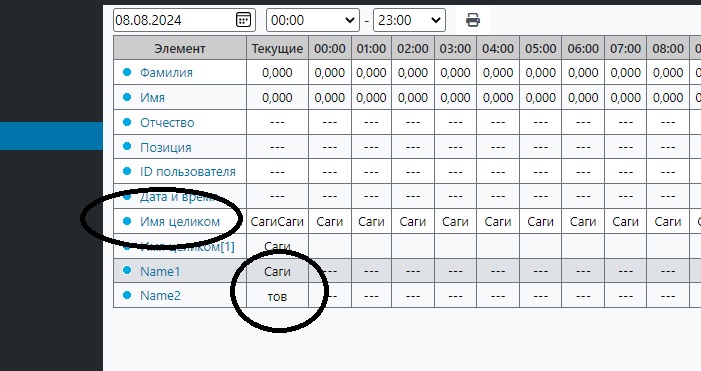The image size is (701, 371).
Task: Click the blue dot beside Позиция
Action: 127,146
